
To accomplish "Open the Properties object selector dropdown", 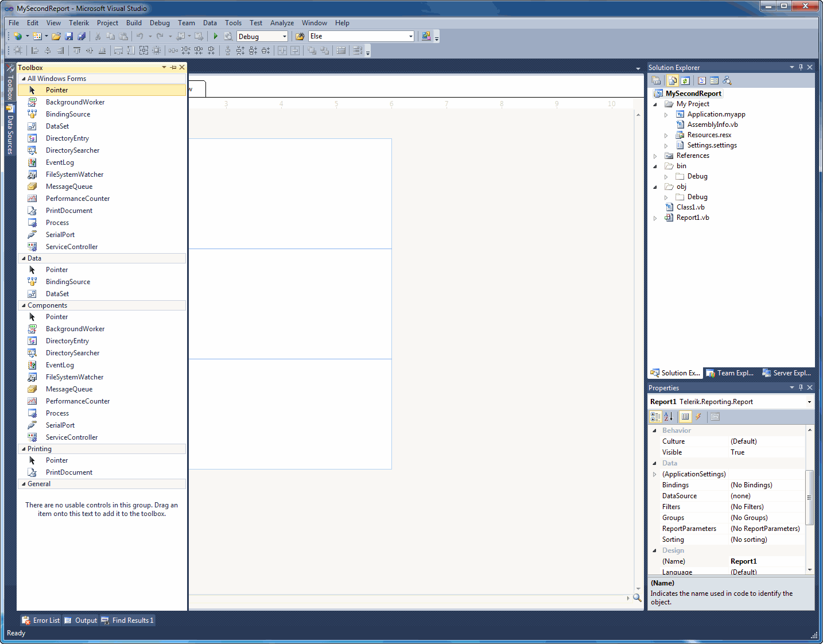I will pos(809,402).
